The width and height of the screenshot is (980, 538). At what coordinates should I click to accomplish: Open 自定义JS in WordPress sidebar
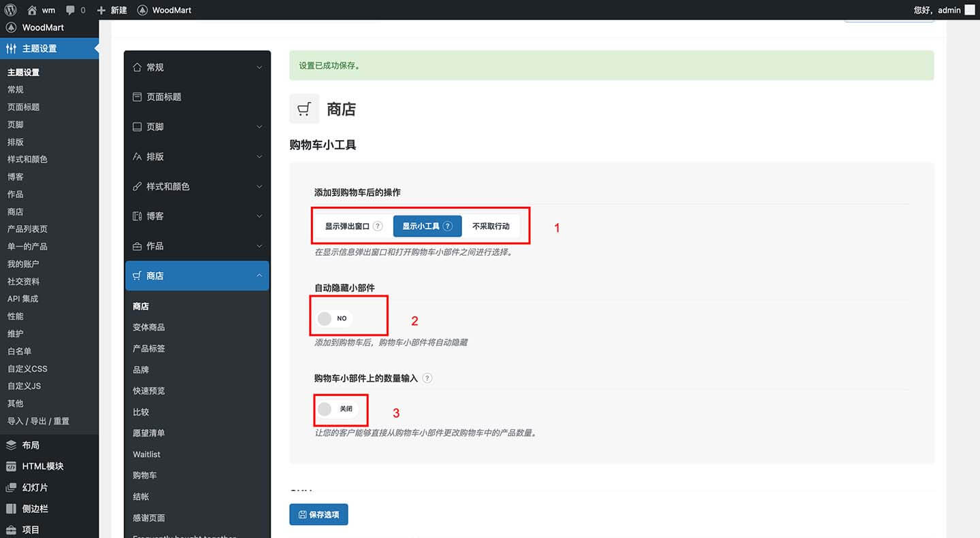click(24, 386)
